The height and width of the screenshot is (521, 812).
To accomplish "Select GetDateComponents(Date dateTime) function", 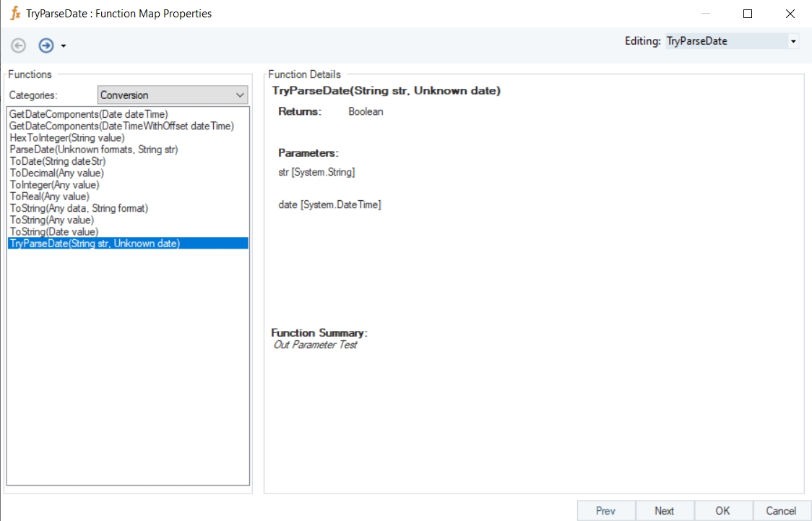I will click(89, 114).
